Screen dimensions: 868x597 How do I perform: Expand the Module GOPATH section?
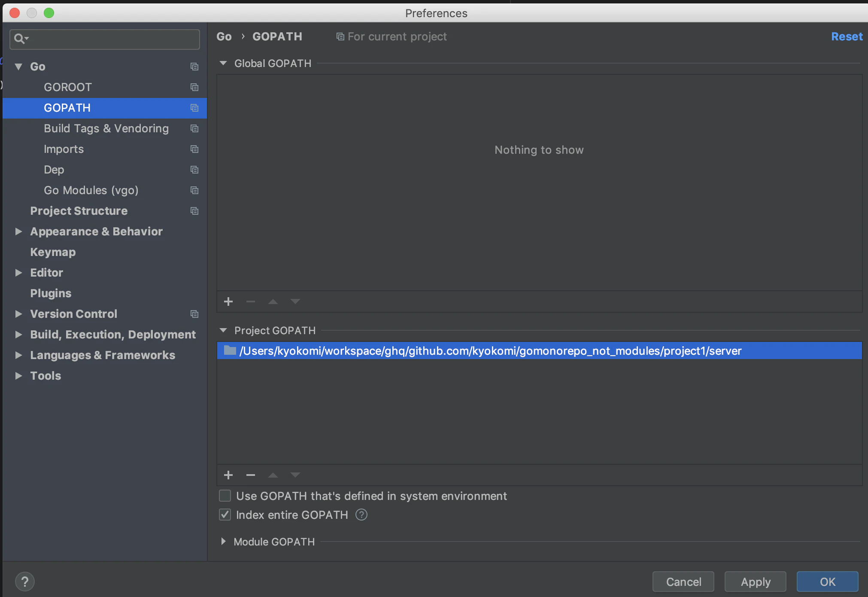223,542
